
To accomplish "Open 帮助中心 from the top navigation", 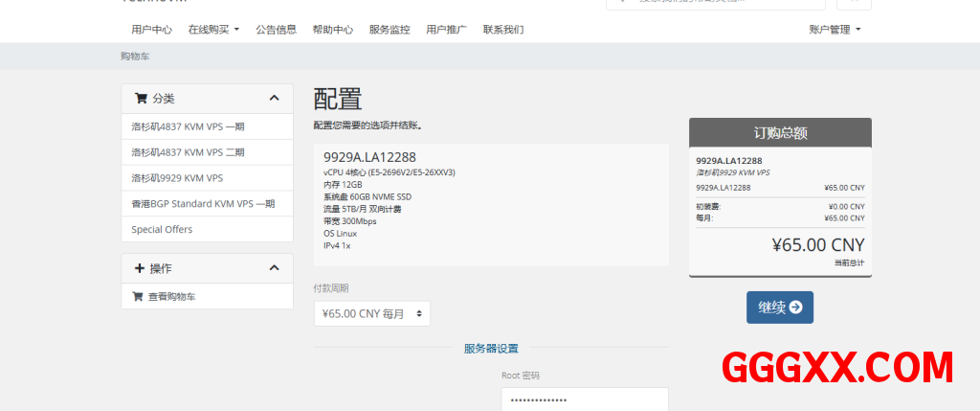I will point(332,30).
